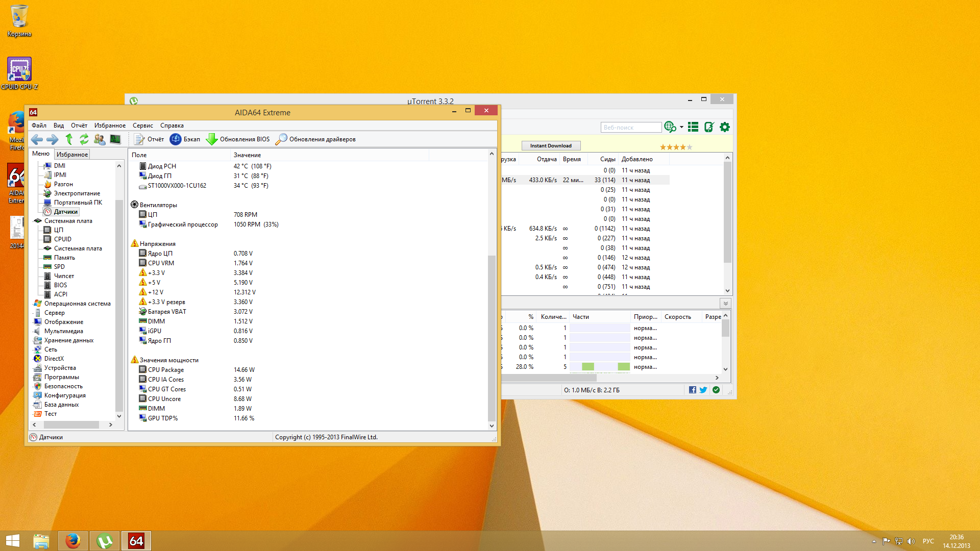Select the Разгон tree item
This screenshot has width=980, height=551.
point(63,184)
